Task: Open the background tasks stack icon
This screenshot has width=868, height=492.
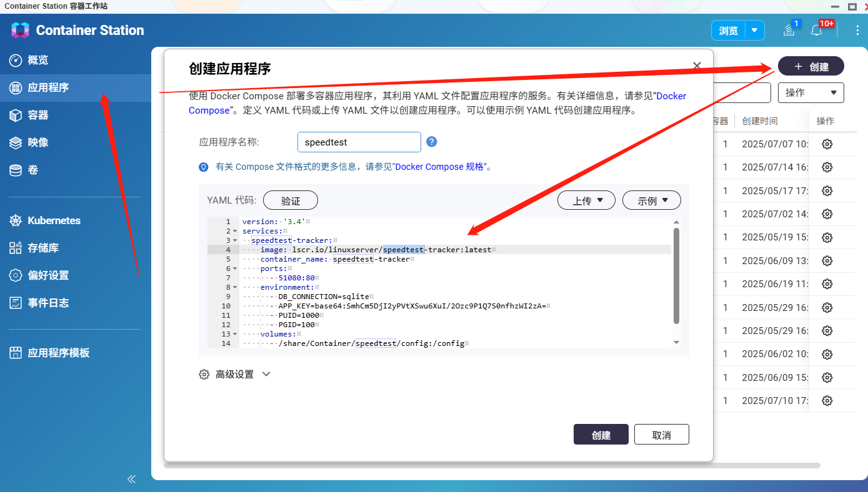Action: point(789,30)
